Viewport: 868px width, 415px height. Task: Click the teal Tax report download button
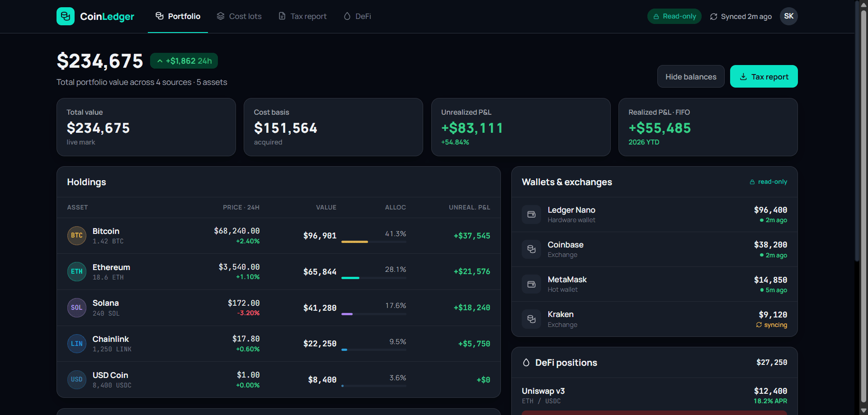coord(764,77)
